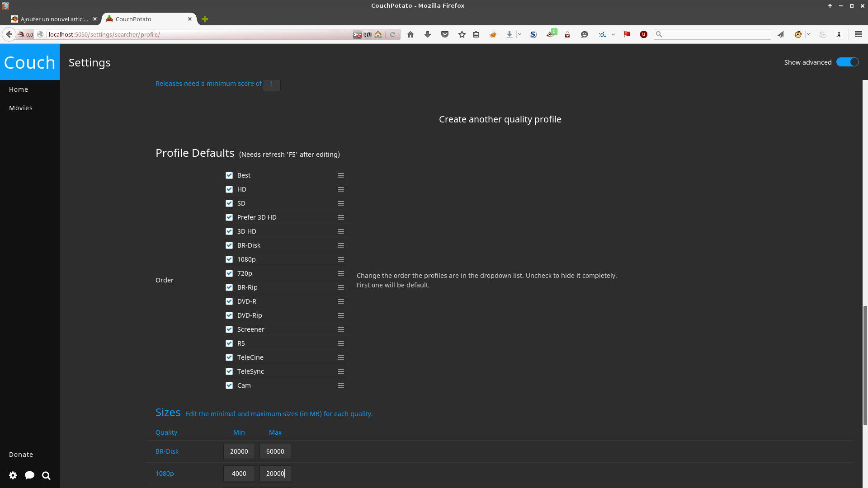Click the chat bubble extension icon
The height and width of the screenshot is (488, 868).
click(585, 34)
